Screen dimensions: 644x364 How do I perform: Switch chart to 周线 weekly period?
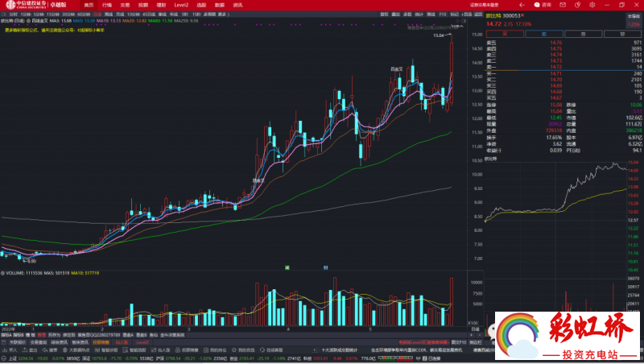coord(109,14)
